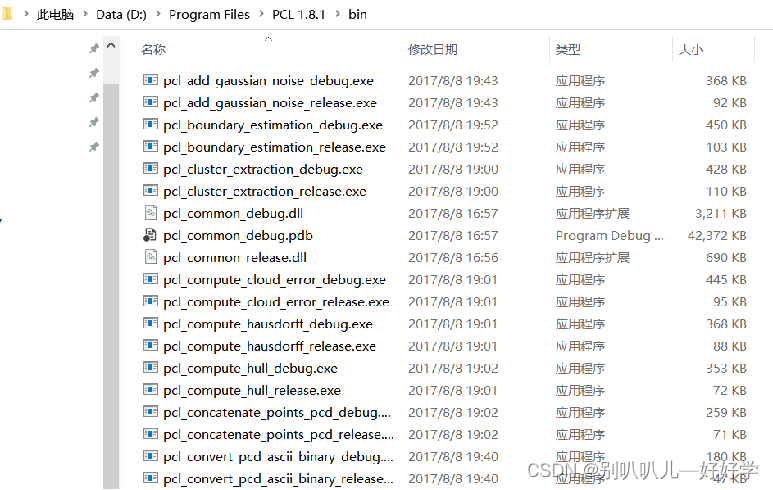Select file pcl_compute_hausdorff_debug.exe
773x490 pixels.
click(268, 324)
